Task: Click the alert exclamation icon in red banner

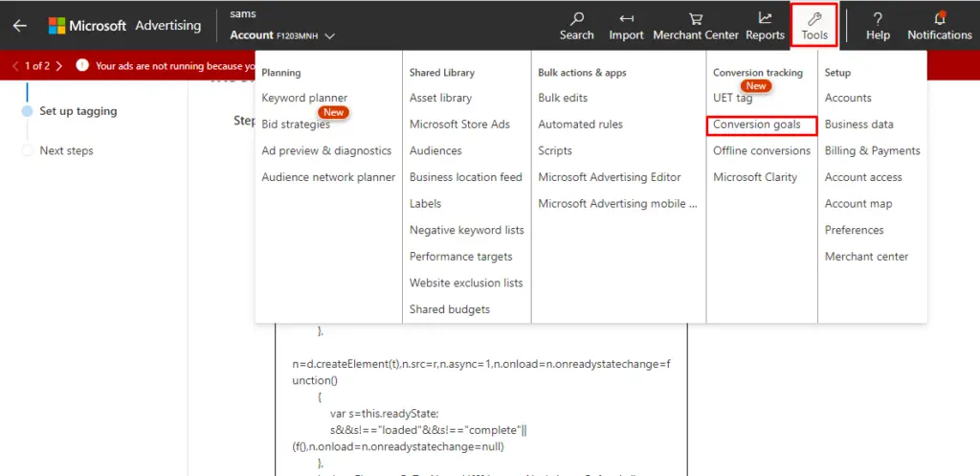Action: [82, 65]
